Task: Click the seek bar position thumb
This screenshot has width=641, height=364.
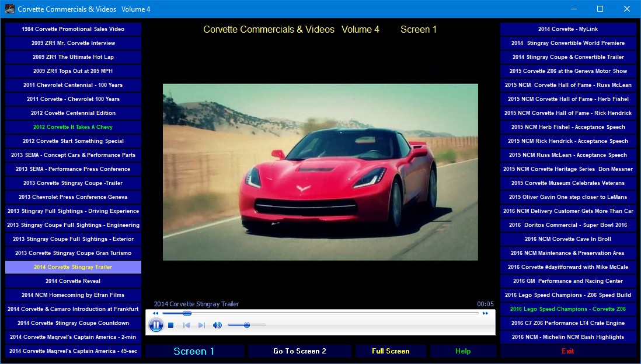Action: click(187, 313)
